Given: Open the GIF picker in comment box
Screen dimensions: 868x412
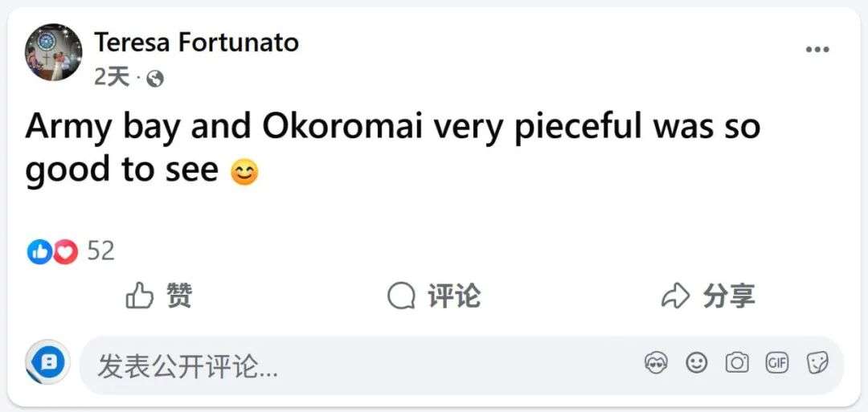Looking at the screenshot, I should (x=777, y=364).
